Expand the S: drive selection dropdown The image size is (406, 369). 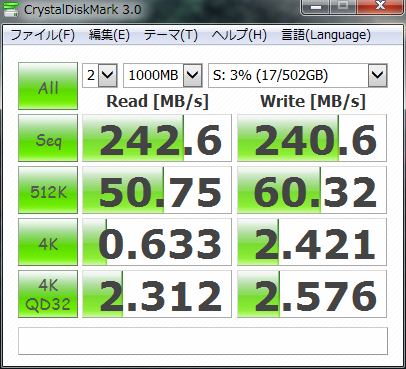click(x=377, y=75)
